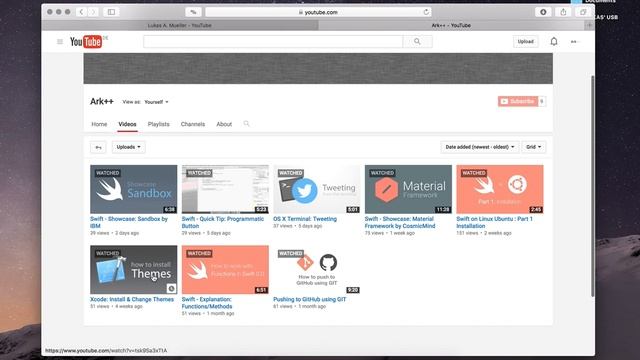Viewport: 640px width, 360px height.
Task: Switch to the Home tab
Action: click(x=99, y=124)
